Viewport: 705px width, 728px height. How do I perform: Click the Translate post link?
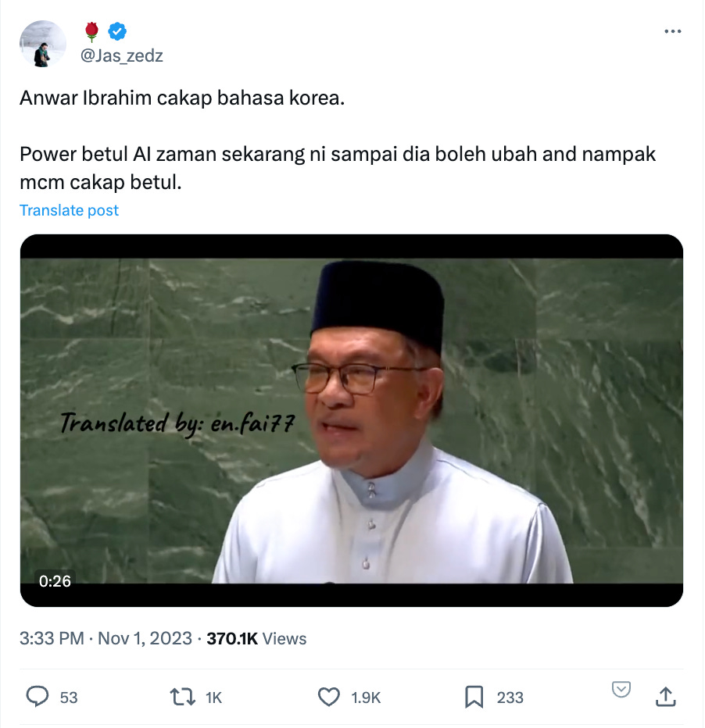tap(70, 210)
